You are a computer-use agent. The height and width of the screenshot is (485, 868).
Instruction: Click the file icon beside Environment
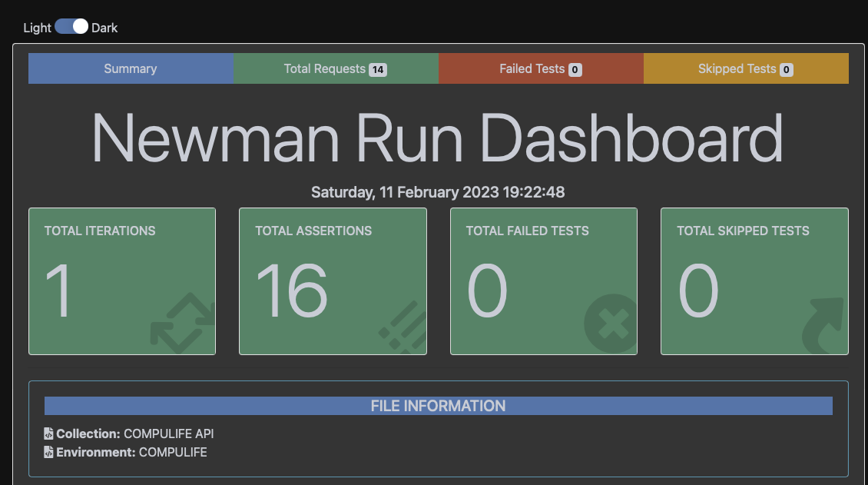(x=48, y=453)
